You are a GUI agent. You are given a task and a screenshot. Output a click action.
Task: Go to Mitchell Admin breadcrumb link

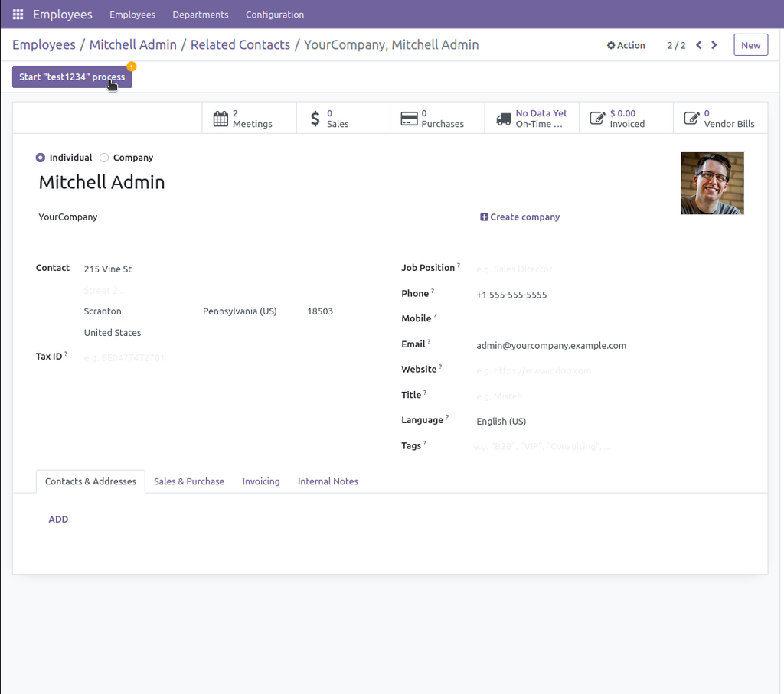click(133, 44)
